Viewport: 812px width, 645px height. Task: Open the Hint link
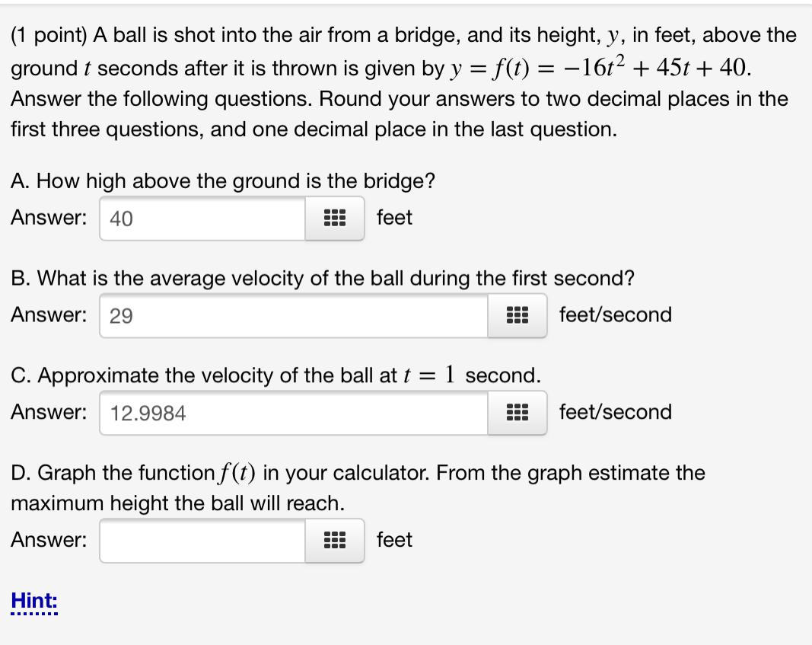pos(33,602)
